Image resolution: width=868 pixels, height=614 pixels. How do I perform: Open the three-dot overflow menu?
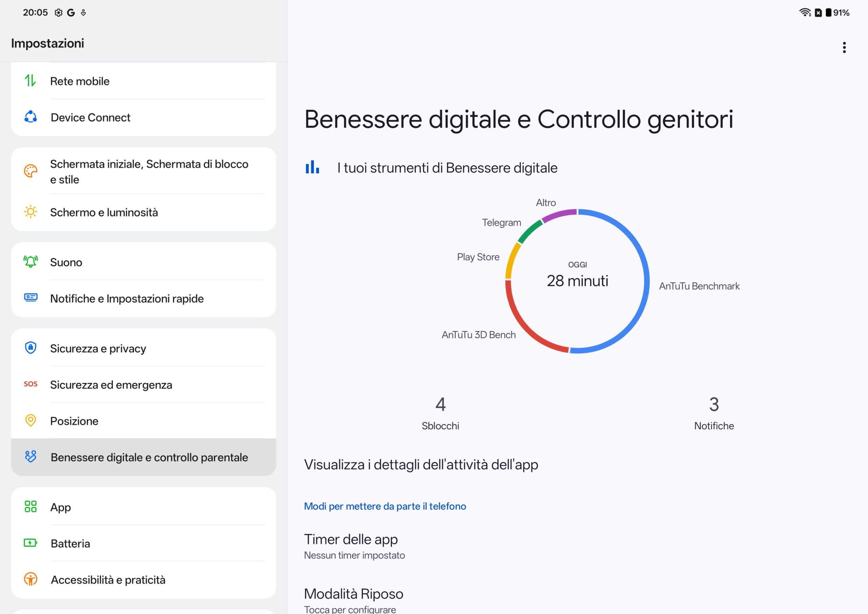(844, 47)
